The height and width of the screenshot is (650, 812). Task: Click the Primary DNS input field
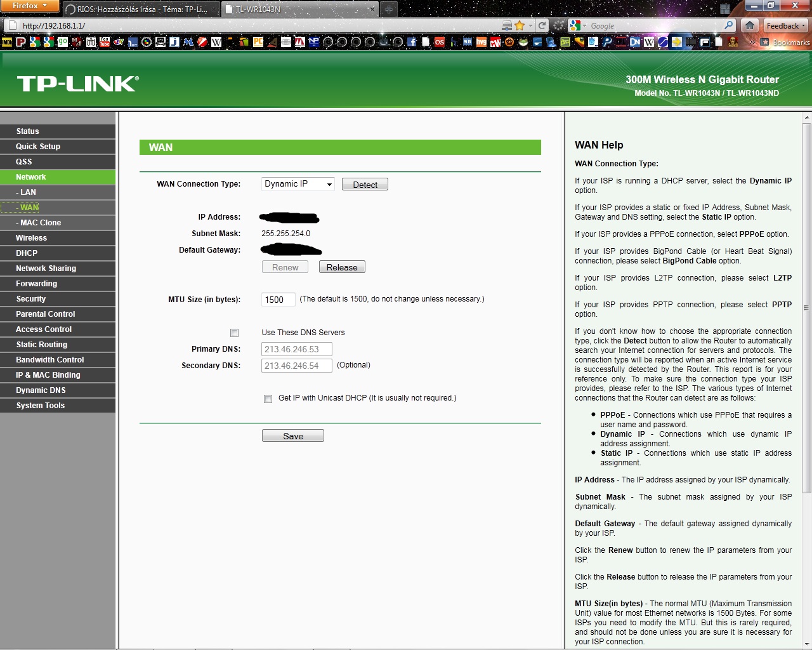coord(297,349)
